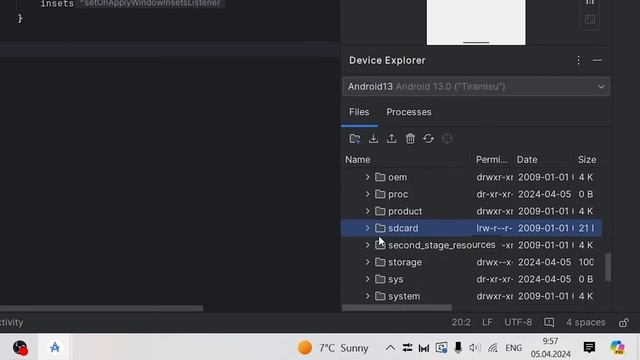Expand the sys folder

coord(367,279)
